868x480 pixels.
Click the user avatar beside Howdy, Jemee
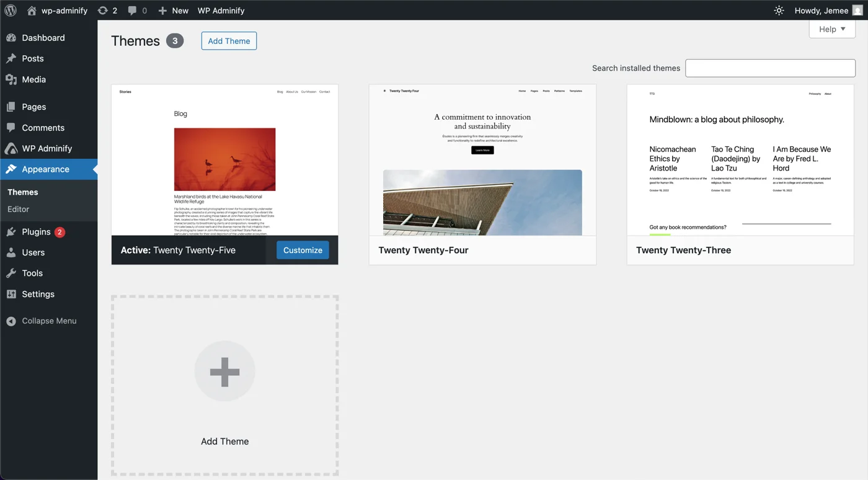[x=857, y=11]
